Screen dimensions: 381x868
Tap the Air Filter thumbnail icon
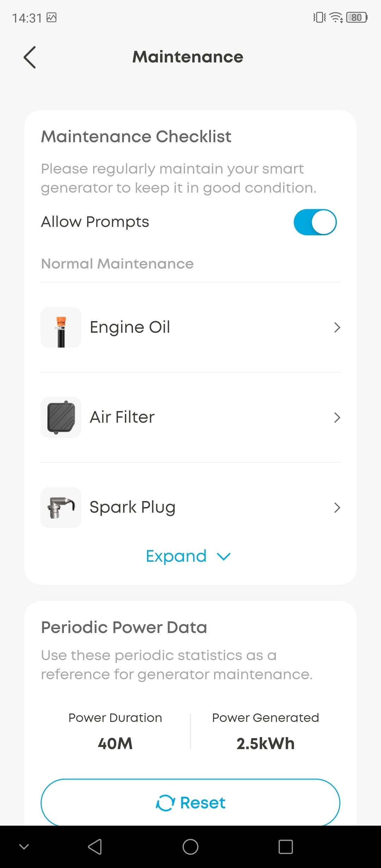(x=61, y=417)
